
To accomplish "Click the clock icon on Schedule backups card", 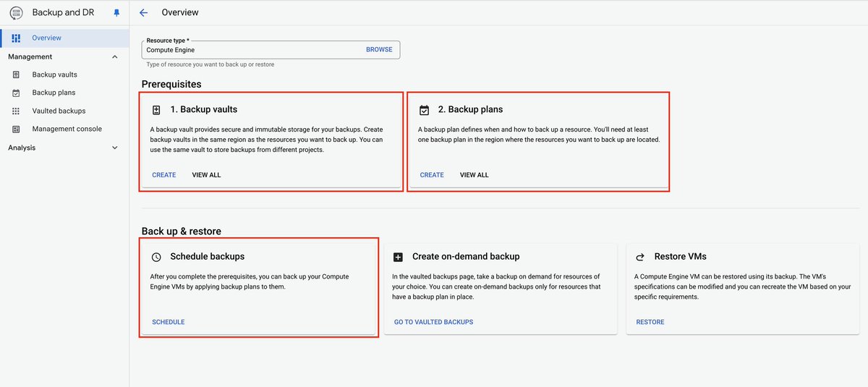I will 156,257.
